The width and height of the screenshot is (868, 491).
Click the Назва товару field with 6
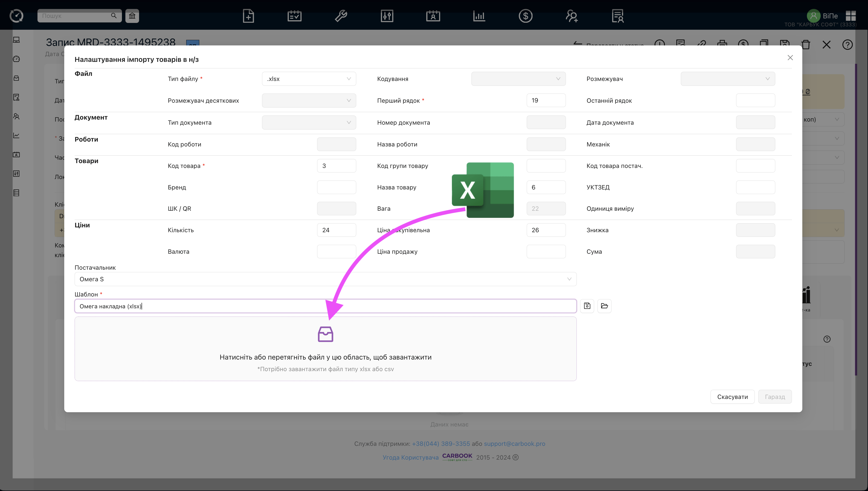[546, 187]
